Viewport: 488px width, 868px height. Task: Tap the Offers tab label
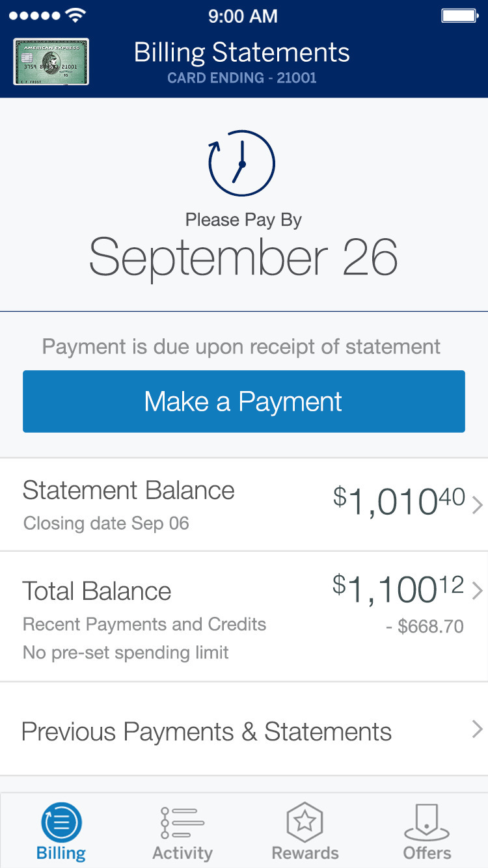point(427,853)
